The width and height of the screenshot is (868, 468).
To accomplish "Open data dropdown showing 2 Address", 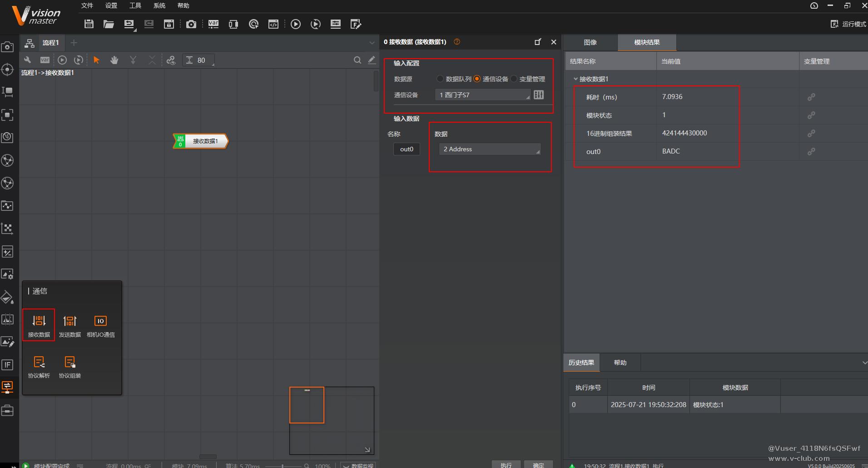I will tap(490, 149).
